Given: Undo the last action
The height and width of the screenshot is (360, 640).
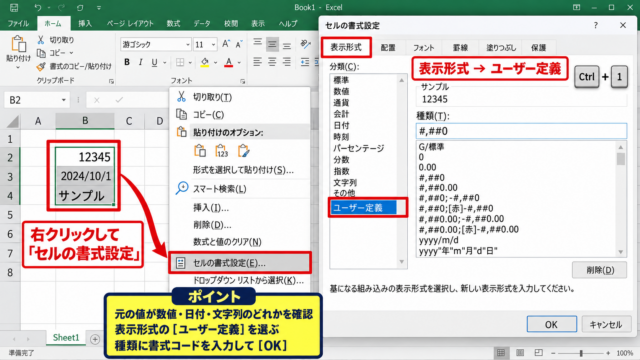Looking at the screenshot, I should click(x=38, y=7).
